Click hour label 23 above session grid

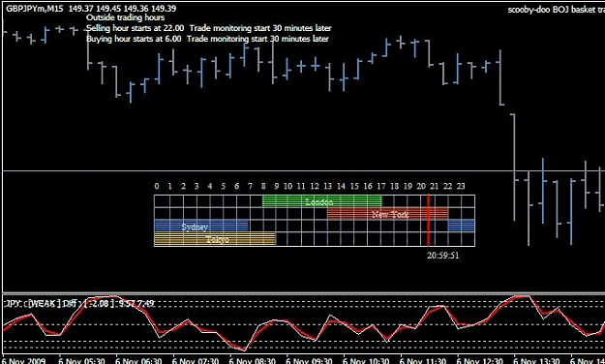pos(461,186)
